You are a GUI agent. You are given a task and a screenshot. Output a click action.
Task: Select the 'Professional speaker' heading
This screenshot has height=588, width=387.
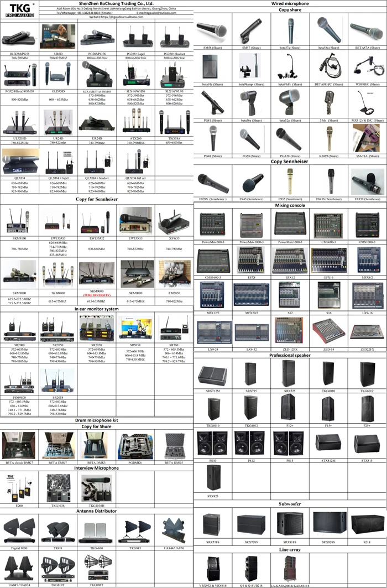coord(290,355)
